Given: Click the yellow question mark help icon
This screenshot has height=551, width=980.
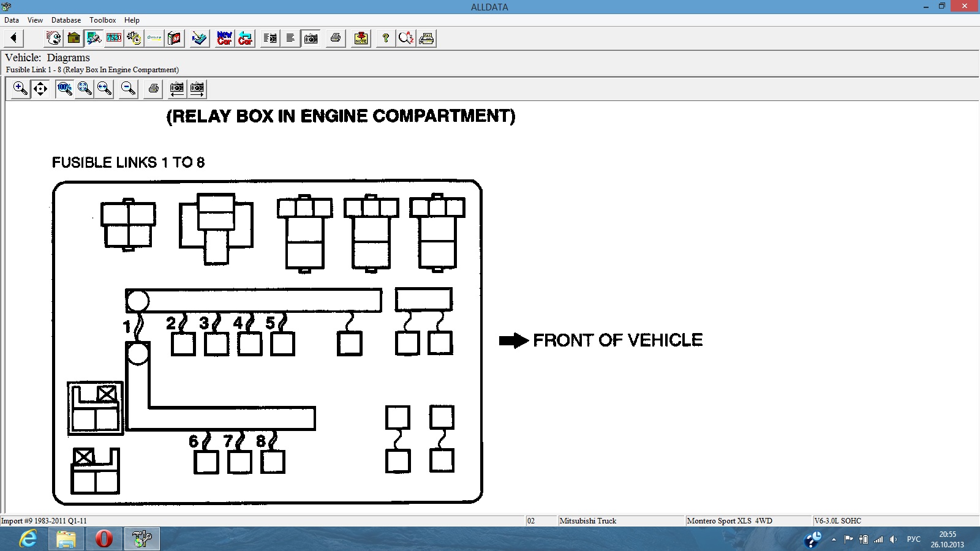Looking at the screenshot, I should [385, 39].
